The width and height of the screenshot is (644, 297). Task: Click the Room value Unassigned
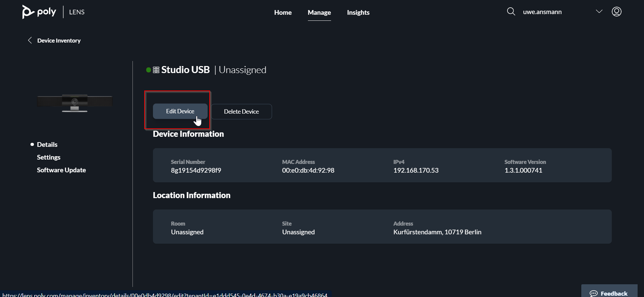coord(187,232)
